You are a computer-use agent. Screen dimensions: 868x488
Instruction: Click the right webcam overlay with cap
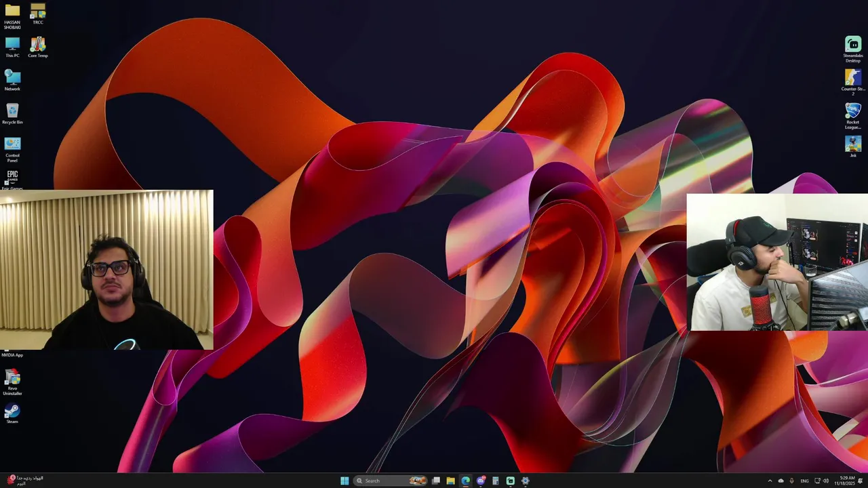(777, 262)
